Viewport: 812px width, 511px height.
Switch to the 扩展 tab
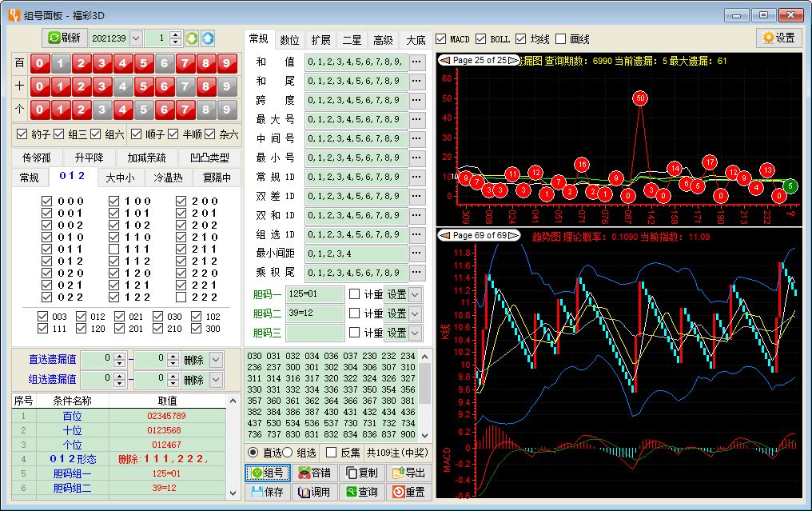320,40
